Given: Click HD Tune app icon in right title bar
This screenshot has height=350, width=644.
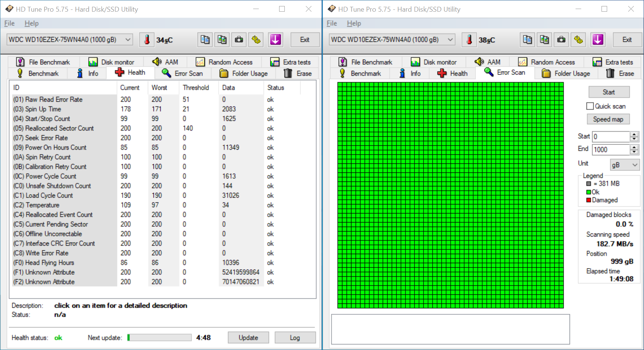Looking at the screenshot, I should 331,9.
